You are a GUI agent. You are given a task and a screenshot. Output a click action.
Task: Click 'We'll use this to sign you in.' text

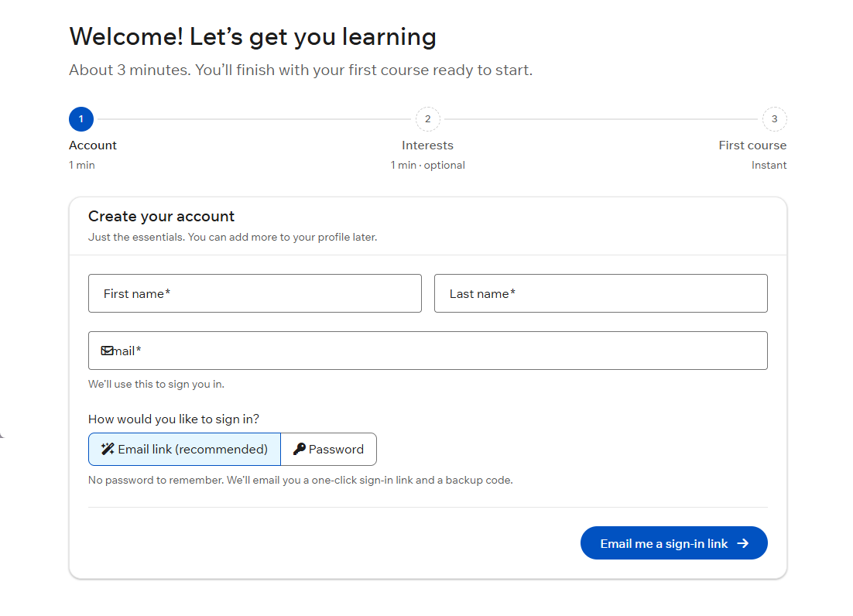coord(156,385)
